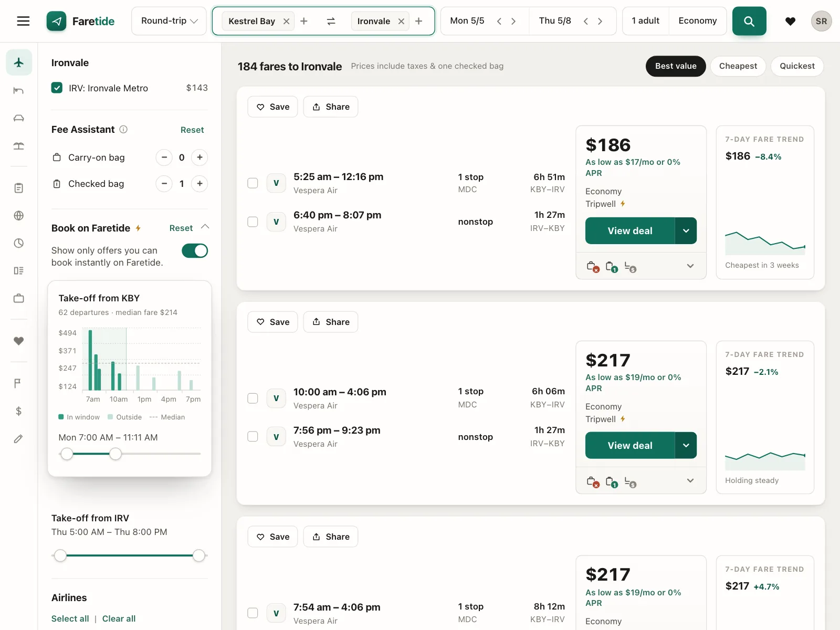The height and width of the screenshot is (630, 840).
Task: Click View deal for the $186 fare
Action: tap(630, 231)
